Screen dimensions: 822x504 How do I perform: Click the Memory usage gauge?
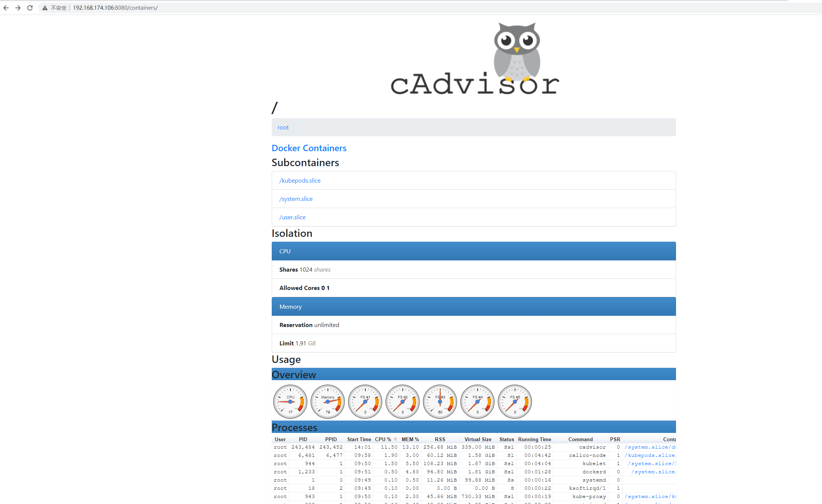tap(328, 401)
